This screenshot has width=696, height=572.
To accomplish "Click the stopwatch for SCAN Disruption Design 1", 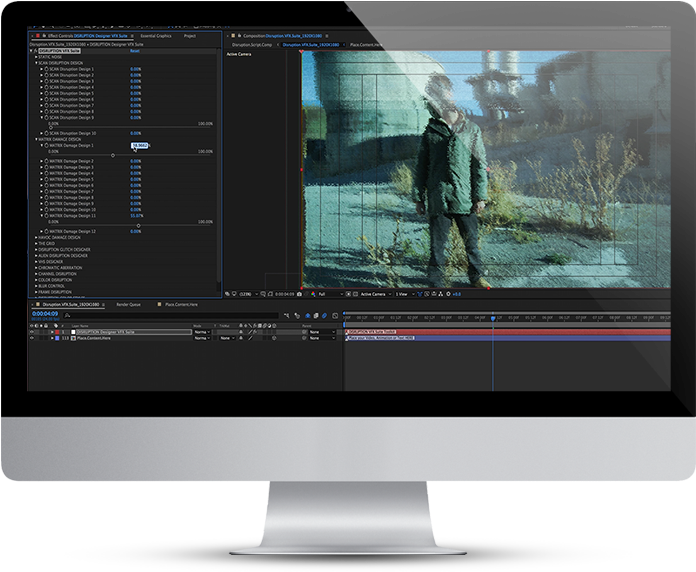I will (46, 69).
